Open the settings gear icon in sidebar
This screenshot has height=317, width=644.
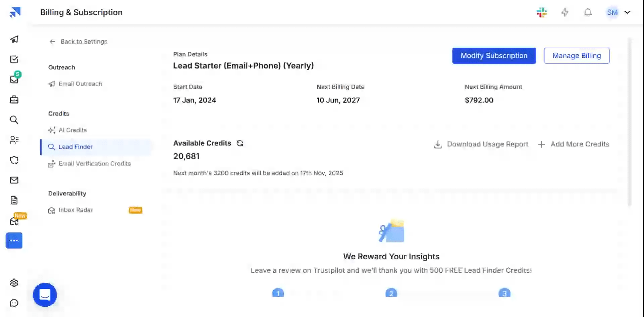click(14, 283)
